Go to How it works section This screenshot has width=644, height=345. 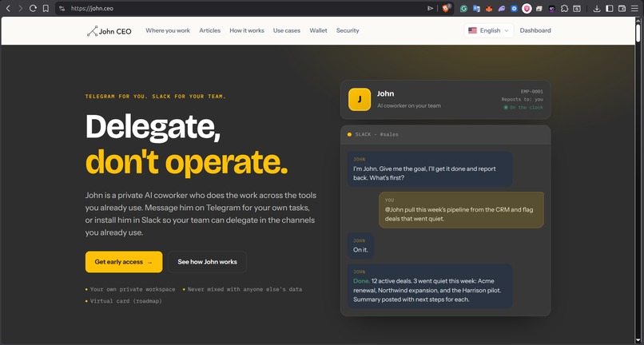(247, 30)
